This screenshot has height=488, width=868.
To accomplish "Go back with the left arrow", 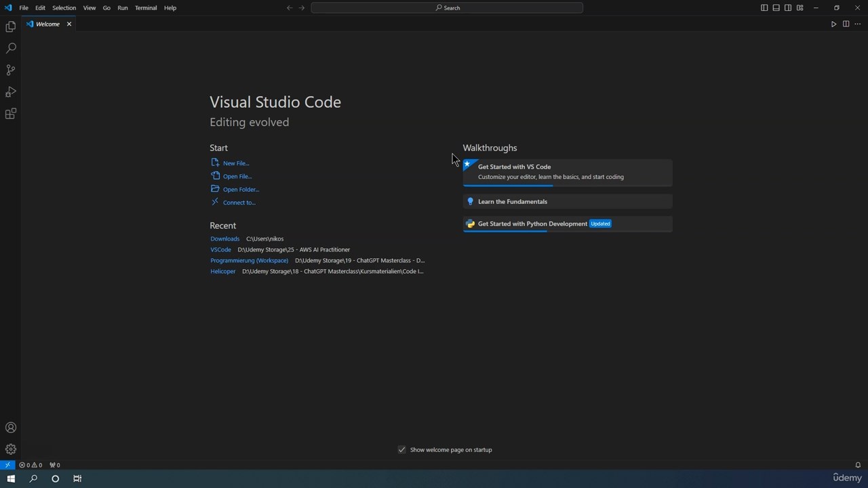I will point(290,8).
